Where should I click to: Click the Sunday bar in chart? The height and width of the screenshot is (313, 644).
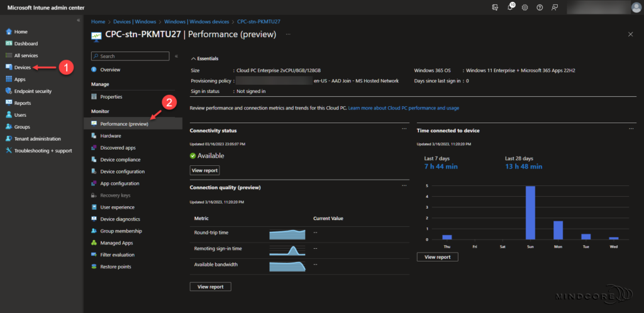coord(530,212)
